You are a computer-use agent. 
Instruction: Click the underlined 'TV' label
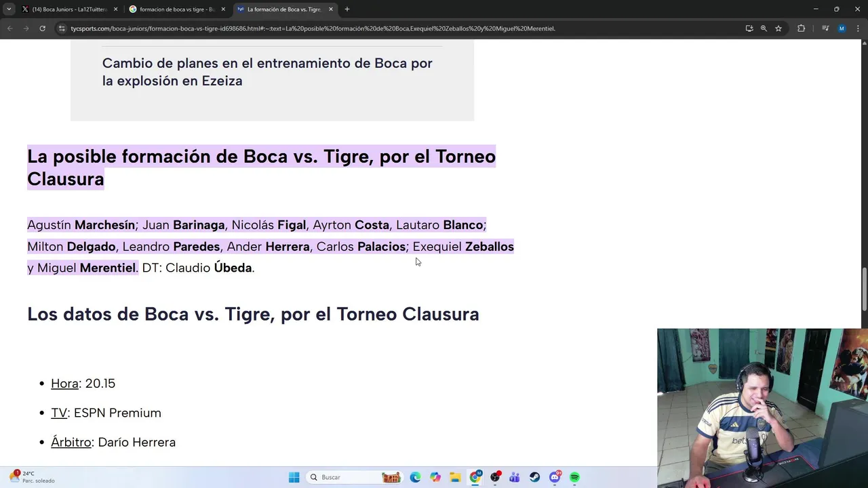(59, 413)
